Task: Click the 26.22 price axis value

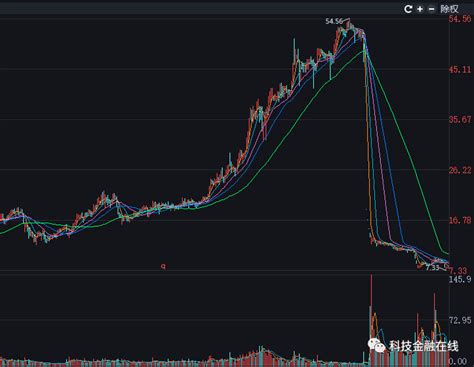Action: click(x=460, y=170)
